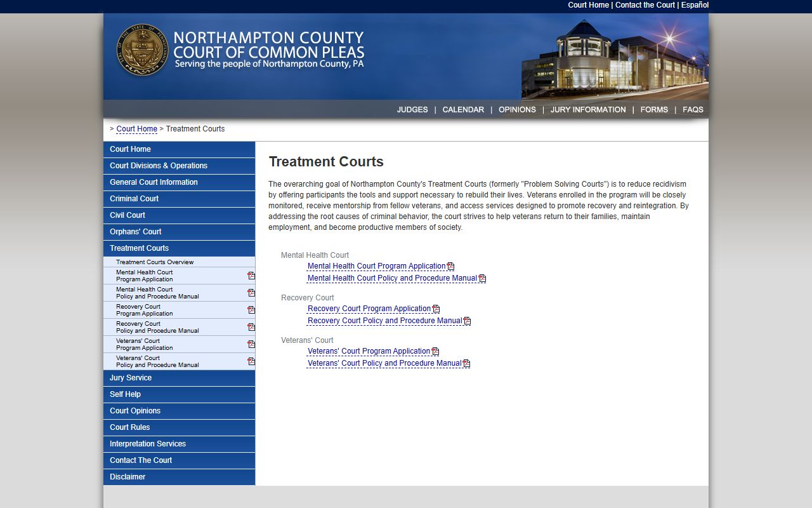Click PDF icon beside Recovery Court Program Application in main content
Viewport: 812px width, 508px height.
point(436,309)
